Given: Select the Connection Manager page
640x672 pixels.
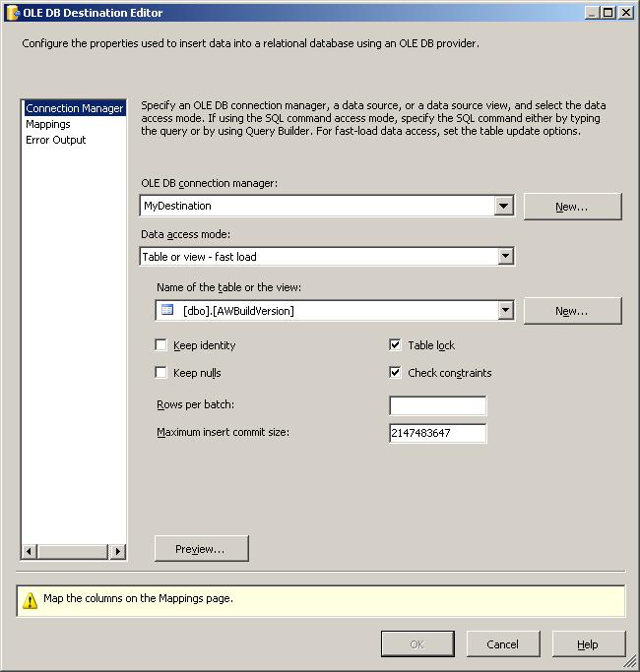Looking at the screenshot, I should 74,108.
